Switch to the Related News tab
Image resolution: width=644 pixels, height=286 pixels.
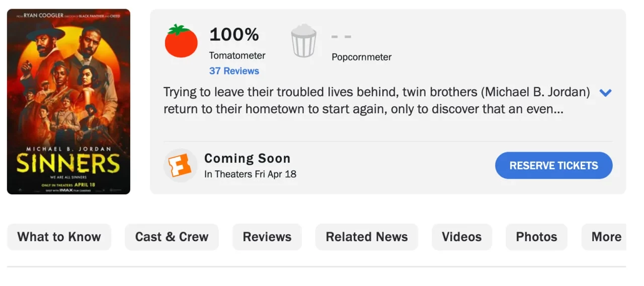point(366,237)
